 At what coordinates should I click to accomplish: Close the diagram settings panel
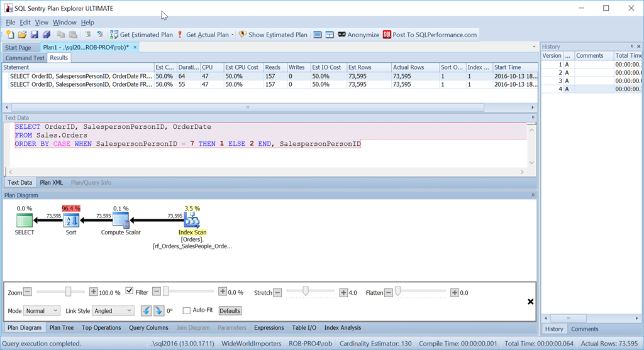pos(530,302)
